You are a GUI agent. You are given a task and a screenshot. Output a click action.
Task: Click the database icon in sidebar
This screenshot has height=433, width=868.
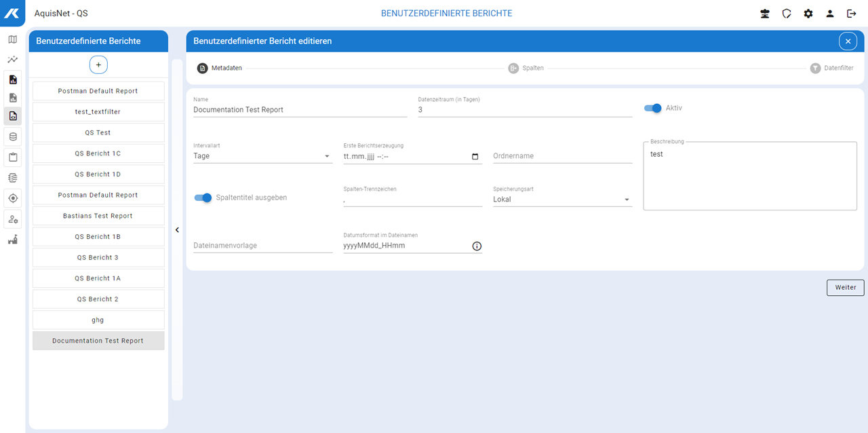[x=12, y=137]
